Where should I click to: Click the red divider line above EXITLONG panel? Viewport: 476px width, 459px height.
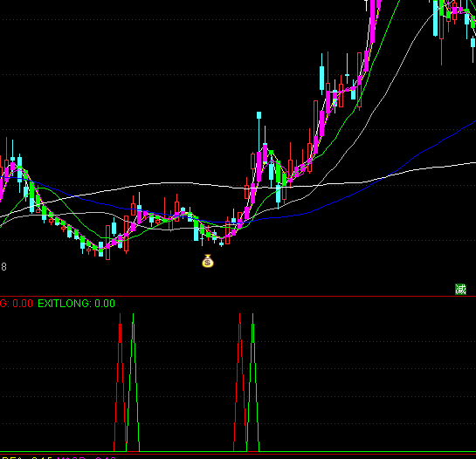[238, 296]
